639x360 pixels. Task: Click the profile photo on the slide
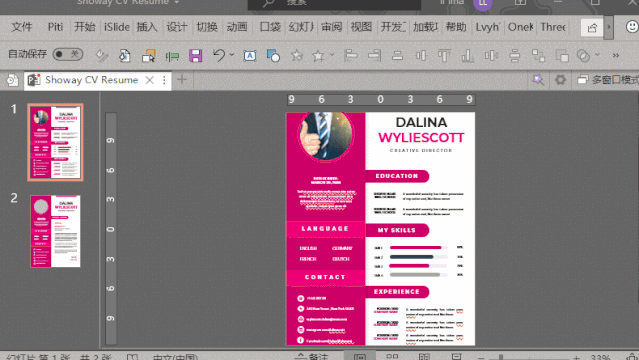[x=326, y=136]
